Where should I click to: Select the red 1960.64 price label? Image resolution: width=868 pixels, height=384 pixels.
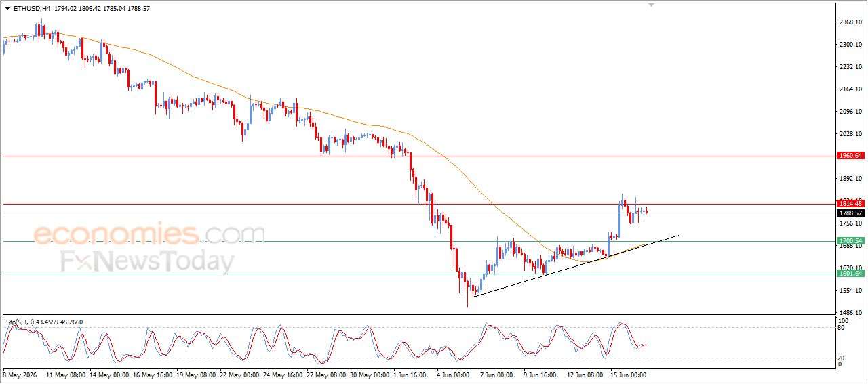click(850, 156)
